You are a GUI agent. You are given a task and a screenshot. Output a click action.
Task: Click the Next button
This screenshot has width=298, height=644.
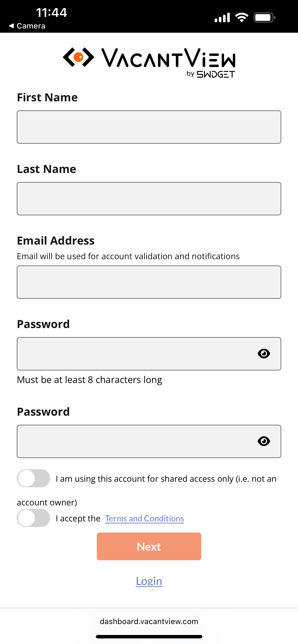[149, 546]
